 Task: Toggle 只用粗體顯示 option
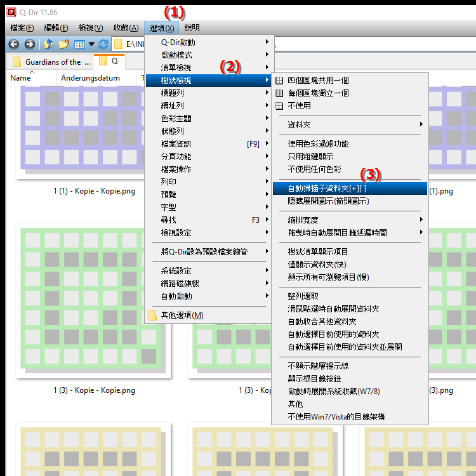point(350,157)
